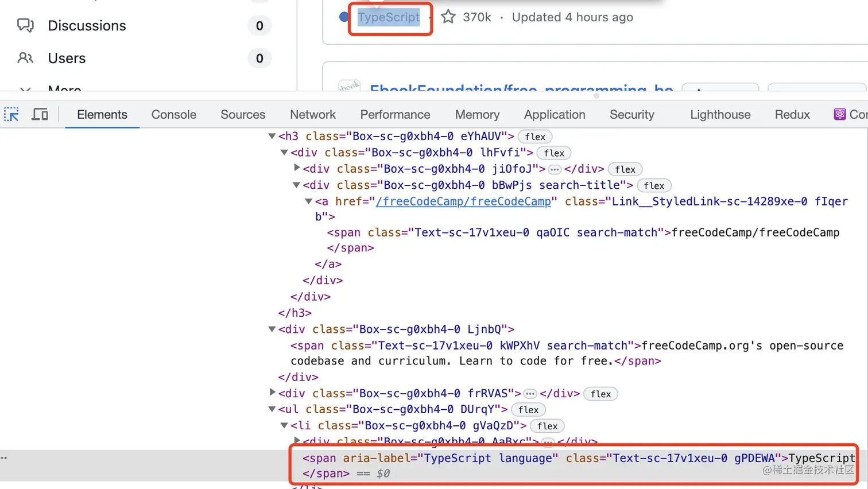Collapse the h3 eYhAUV node
Viewport: 868px width, 489px height.
272,136
